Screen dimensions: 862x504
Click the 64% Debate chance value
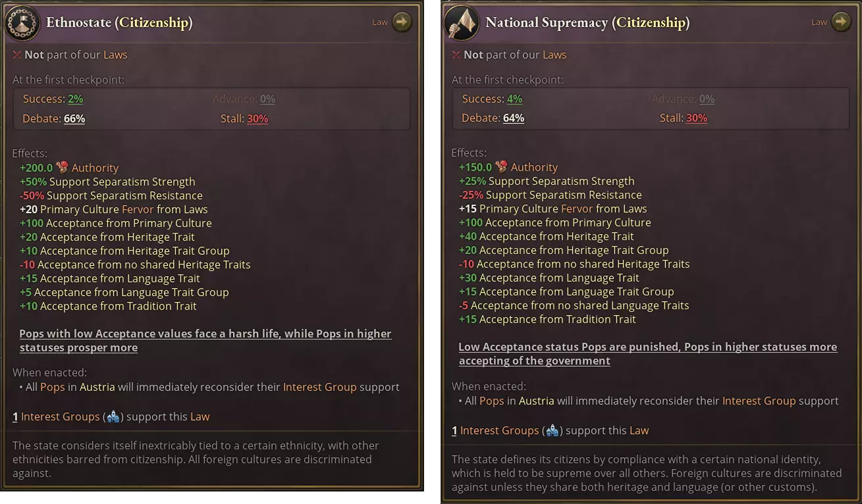click(x=514, y=118)
